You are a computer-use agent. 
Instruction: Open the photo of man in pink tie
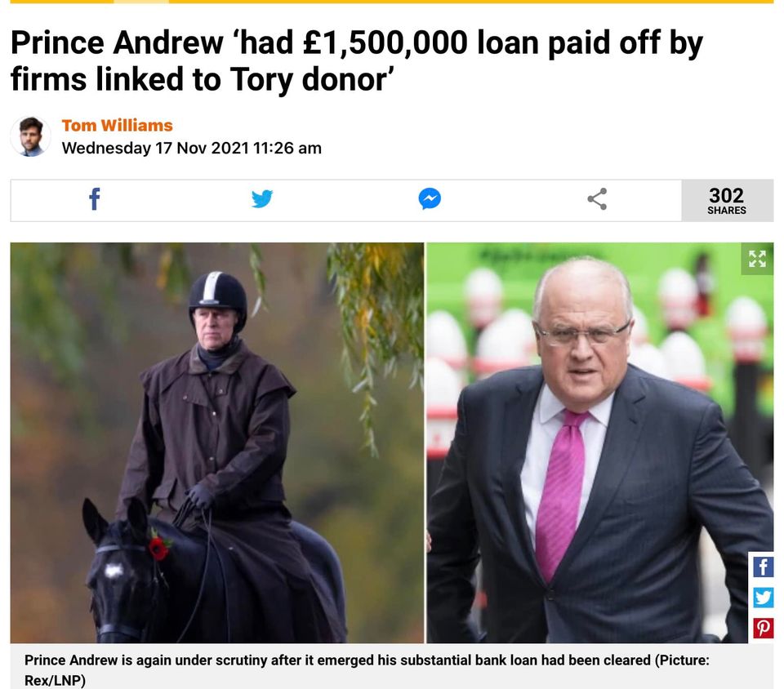(600, 442)
